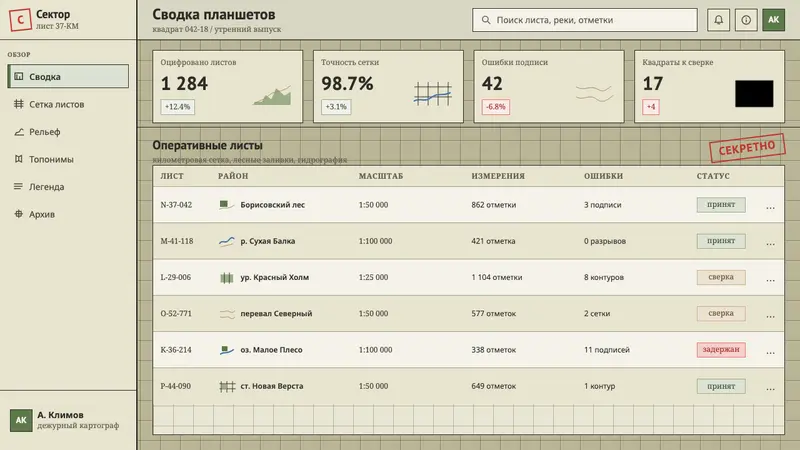Click the -6.8% change badge
Screen dimensions: 800x450
tap(496, 107)
